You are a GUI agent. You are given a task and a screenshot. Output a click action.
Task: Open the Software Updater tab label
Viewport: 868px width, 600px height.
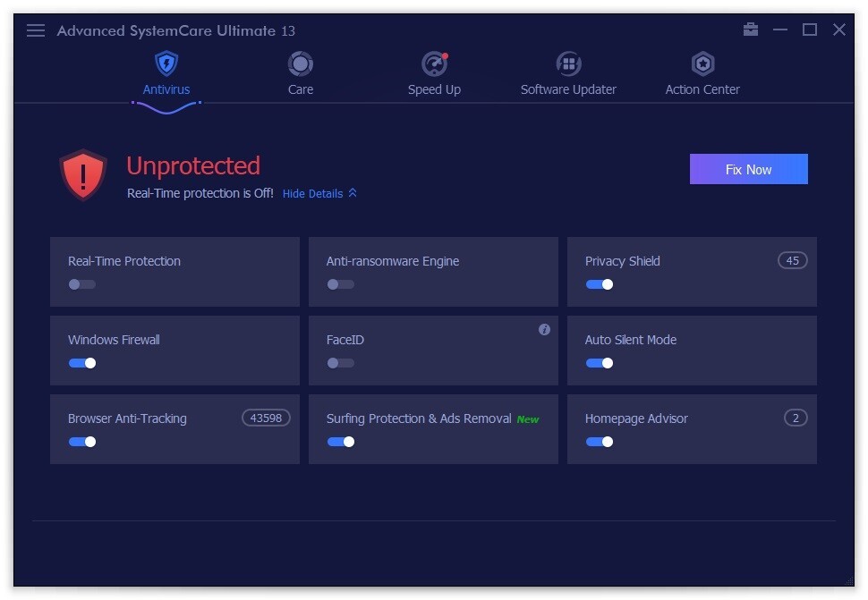pos(568,89)
